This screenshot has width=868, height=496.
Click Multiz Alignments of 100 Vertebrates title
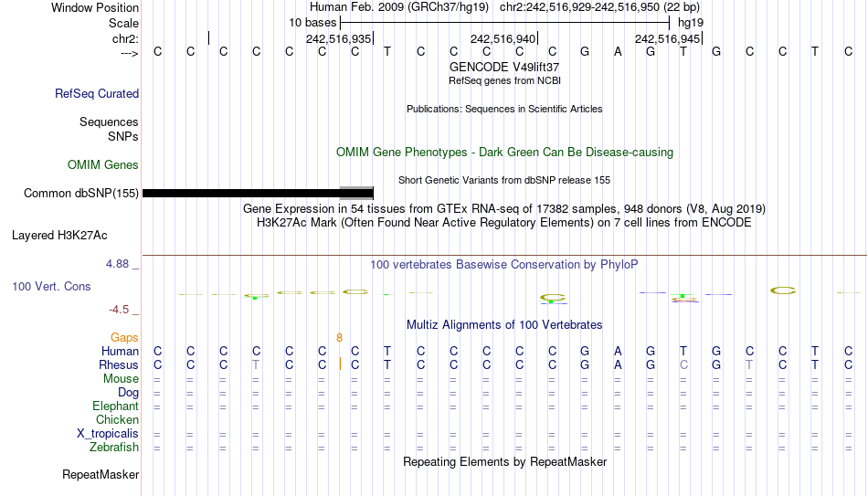pos(504,325)
